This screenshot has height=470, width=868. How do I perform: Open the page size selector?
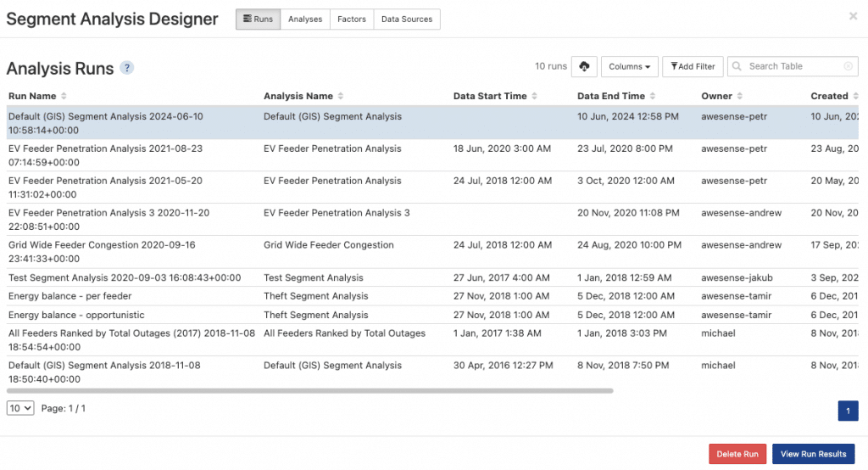(20, 408)
